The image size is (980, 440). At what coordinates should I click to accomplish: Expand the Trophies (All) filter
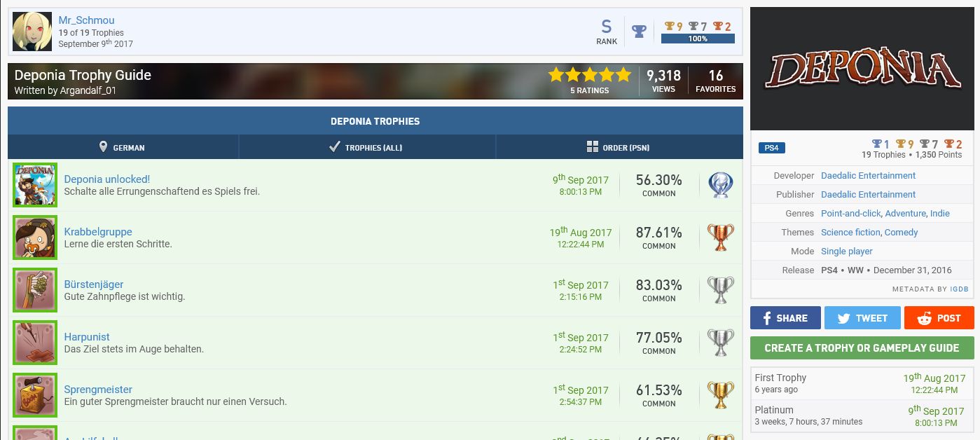coord(366,147)
